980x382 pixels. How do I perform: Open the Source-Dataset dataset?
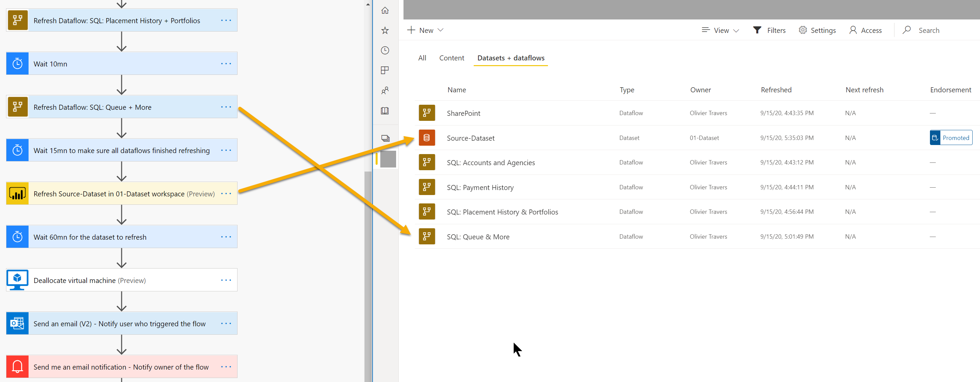(x=471, y=138)
